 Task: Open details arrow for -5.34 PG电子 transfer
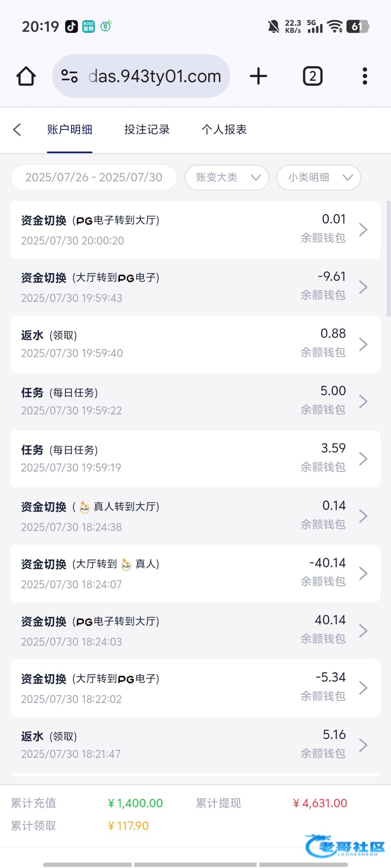pyautogui.click(x=363, y=688)
